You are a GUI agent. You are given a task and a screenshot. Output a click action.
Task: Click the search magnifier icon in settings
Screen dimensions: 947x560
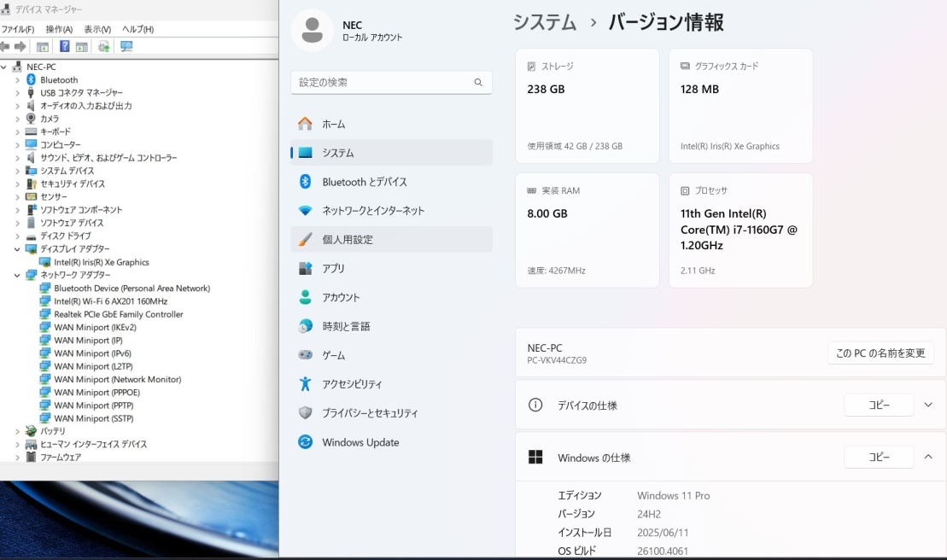pyautogui.click(x=478, y=82)
